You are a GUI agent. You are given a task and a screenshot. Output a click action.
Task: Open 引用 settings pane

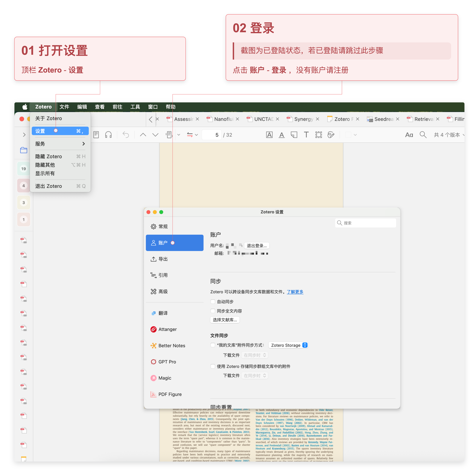(175, 275)
